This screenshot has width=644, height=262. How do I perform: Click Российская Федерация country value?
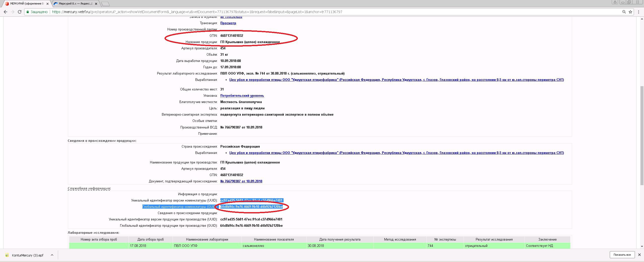[x=240, y=146]
